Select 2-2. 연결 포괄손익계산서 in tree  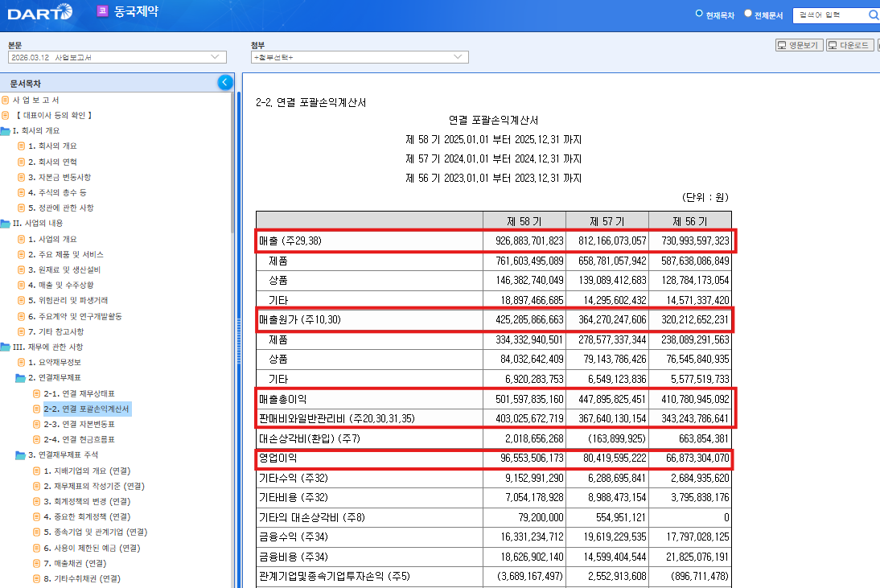pyautogui.click(x=86, y=409)
